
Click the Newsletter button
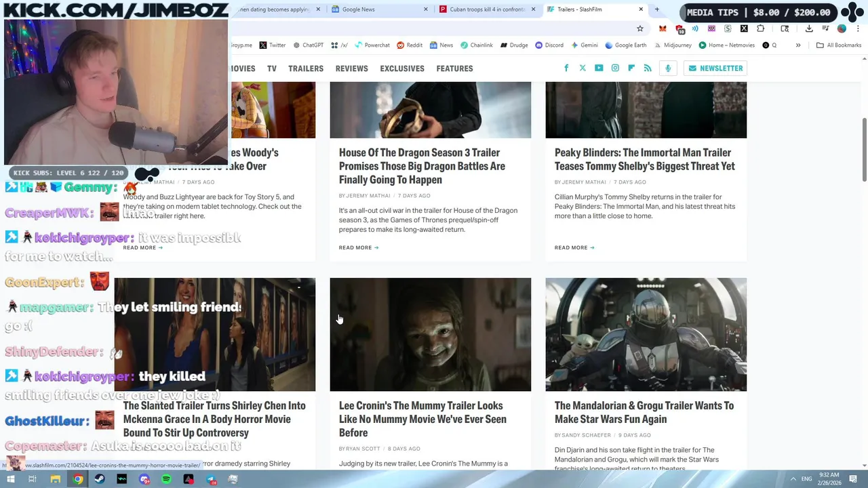tap(715, 68)
